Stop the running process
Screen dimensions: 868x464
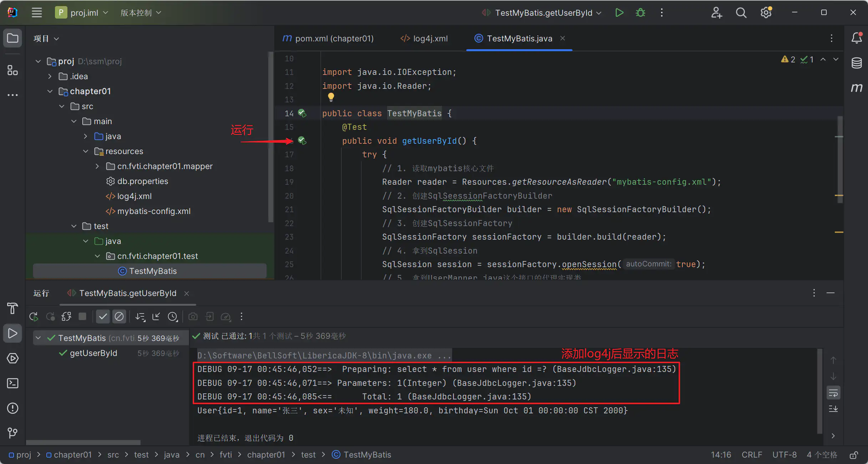(x=82, y=317)
